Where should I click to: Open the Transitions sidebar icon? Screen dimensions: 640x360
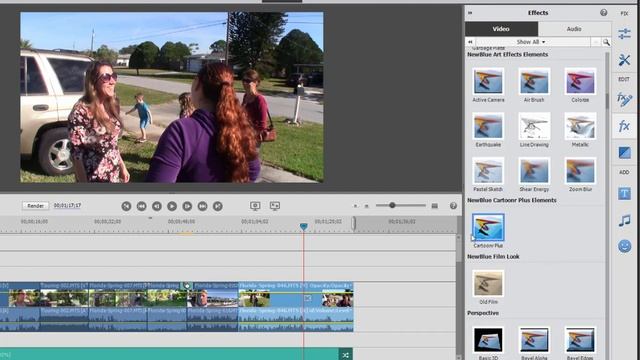pos(624,153)
